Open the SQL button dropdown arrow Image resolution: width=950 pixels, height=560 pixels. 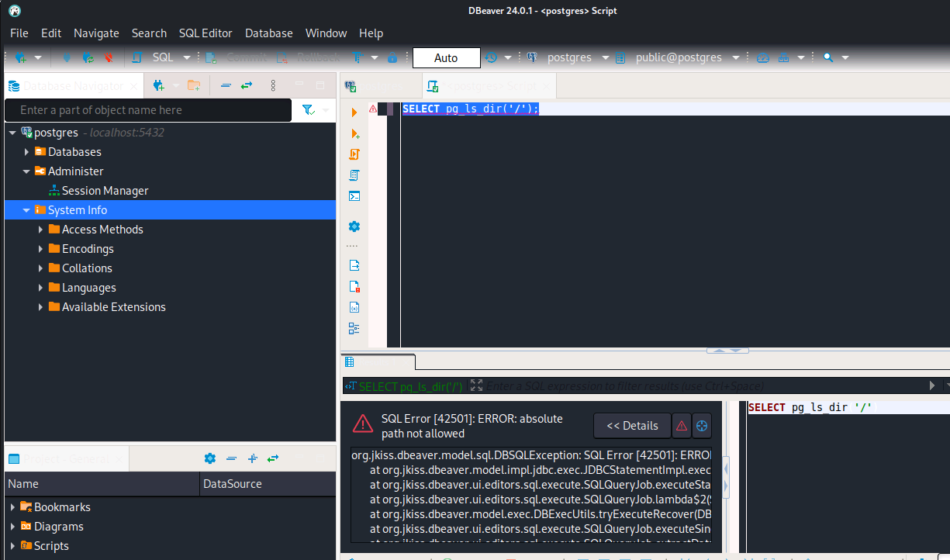(186, 57)
